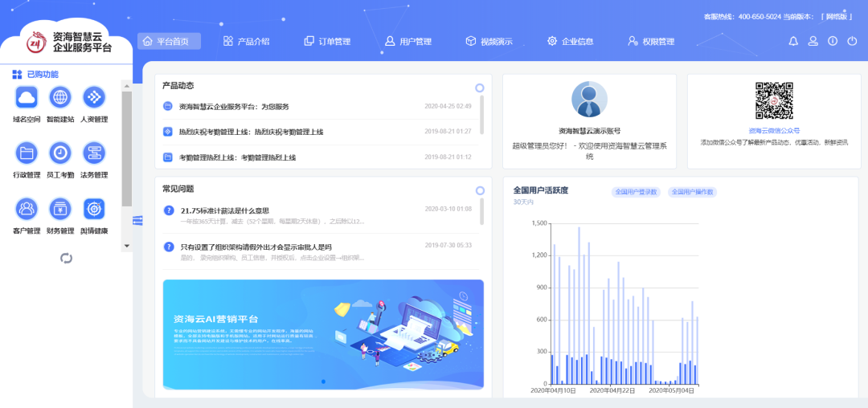This screenshot has height=408, width=868.
Task: Click the power logout icon
Action: pos(852,41)
